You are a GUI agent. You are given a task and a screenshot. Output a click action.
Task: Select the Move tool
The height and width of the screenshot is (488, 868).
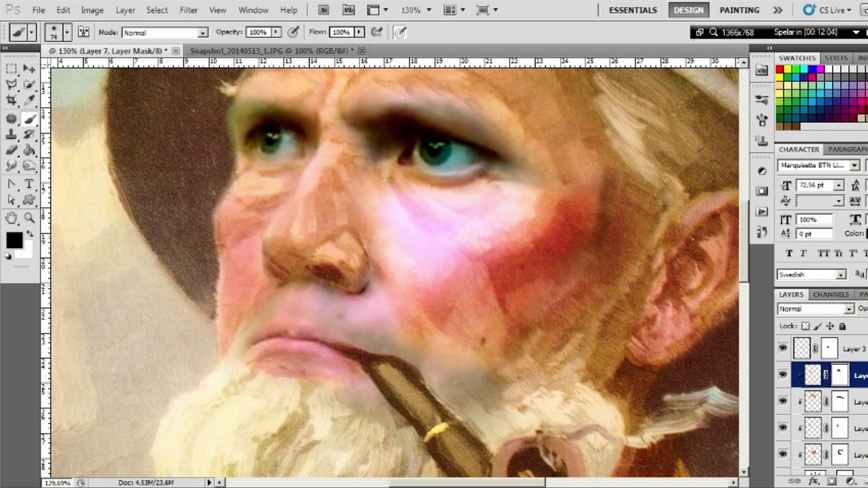pos(29,68)
